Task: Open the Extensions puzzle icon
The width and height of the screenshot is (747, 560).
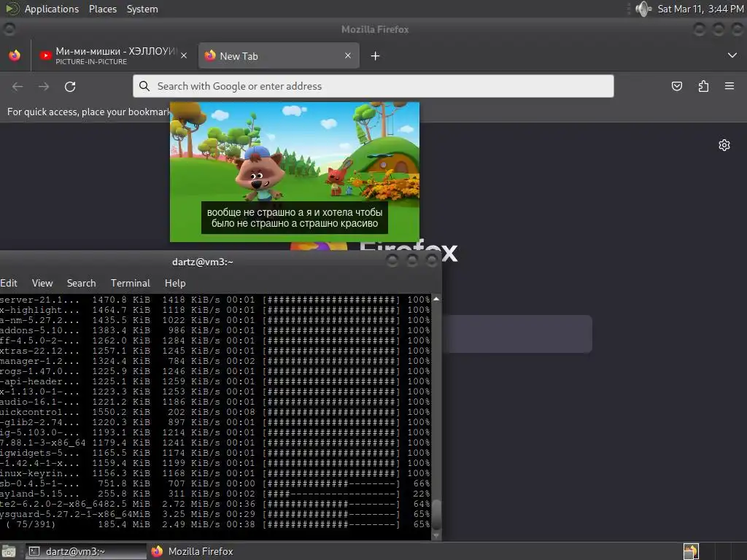Action: pos(703,86)
